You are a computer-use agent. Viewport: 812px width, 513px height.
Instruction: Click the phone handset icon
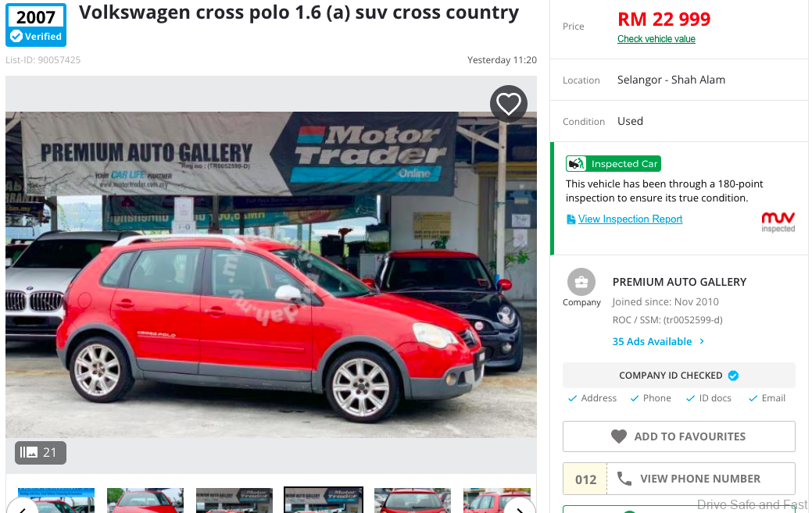624,479
